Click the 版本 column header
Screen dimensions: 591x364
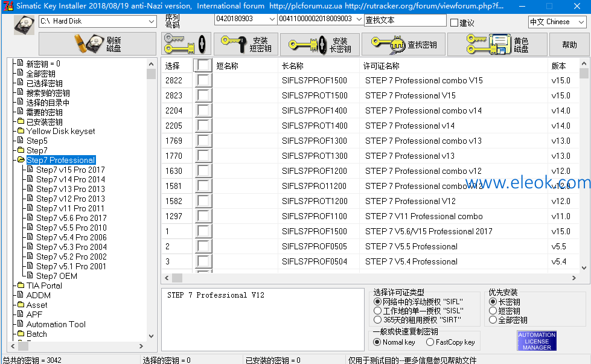(558, 66)
